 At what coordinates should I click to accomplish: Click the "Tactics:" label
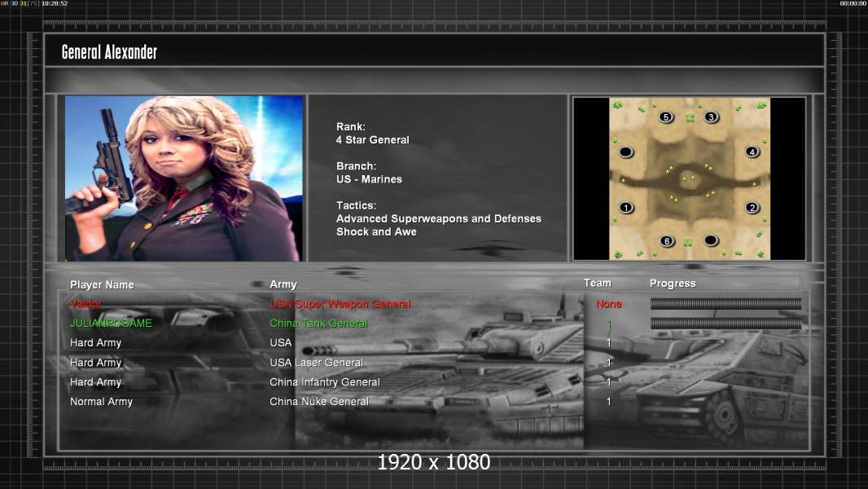point(357,205)
